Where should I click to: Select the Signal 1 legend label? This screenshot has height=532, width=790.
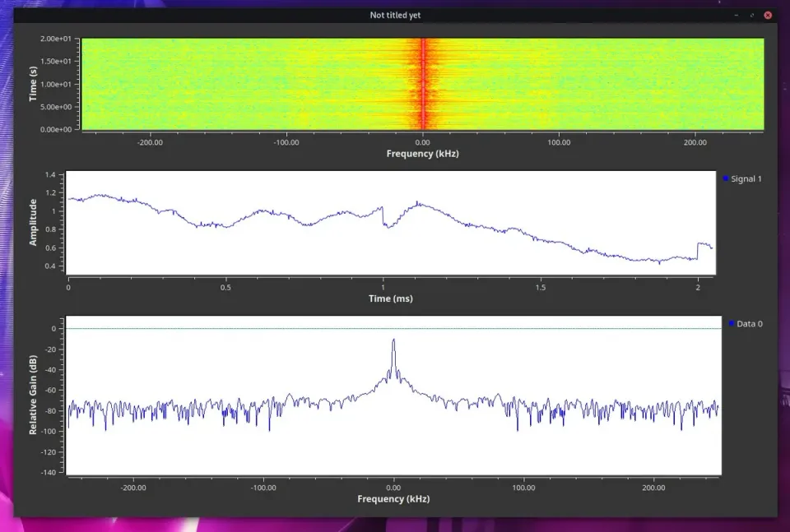(745, 178)
